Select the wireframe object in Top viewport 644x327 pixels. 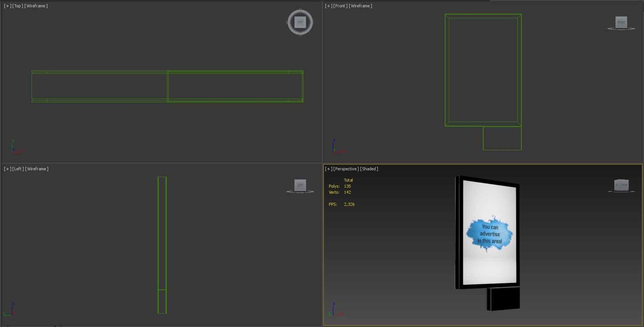pyautogui.click(x=167, y=86)
